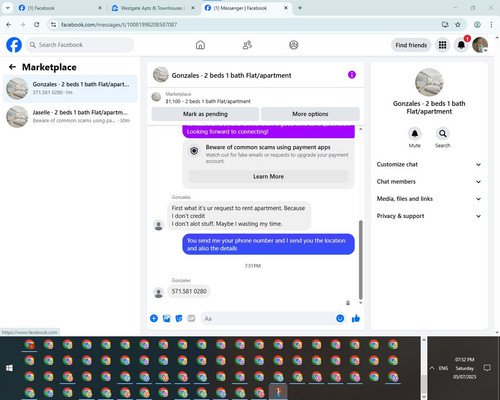Image resolution: width=500 pixels, height=400 pixels.
Task: Open conversation information purple icon
Action: pyautogui.click(x=352, y=75)
